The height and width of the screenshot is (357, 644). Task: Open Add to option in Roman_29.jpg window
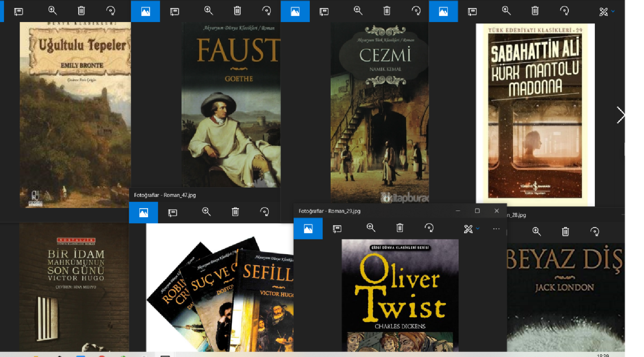337,229
